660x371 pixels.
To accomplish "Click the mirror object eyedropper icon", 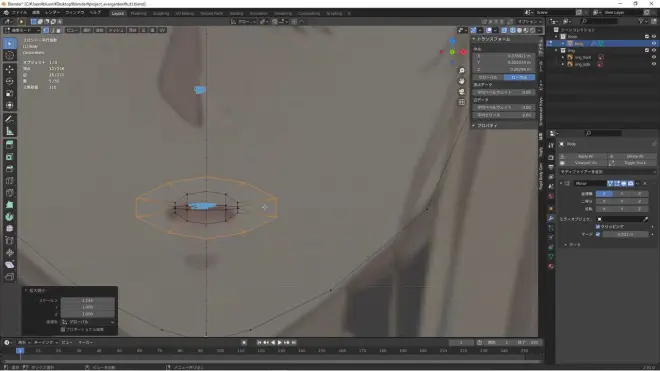I will tap(645, 219).
